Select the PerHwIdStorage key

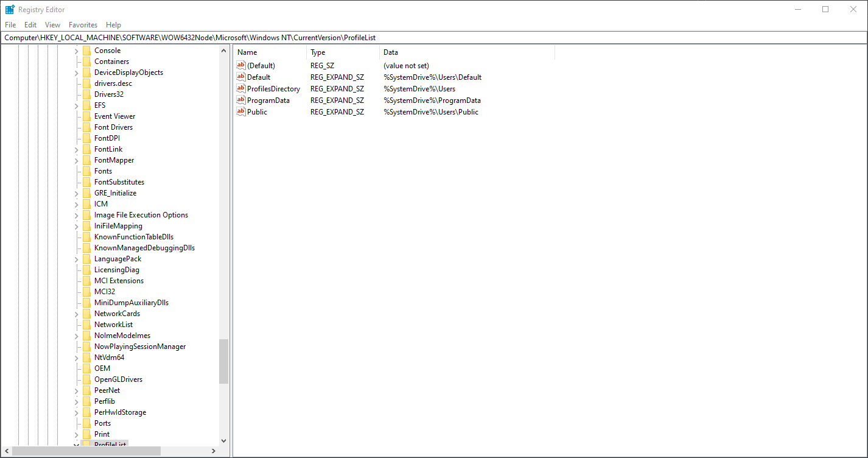tap(120, 412)
